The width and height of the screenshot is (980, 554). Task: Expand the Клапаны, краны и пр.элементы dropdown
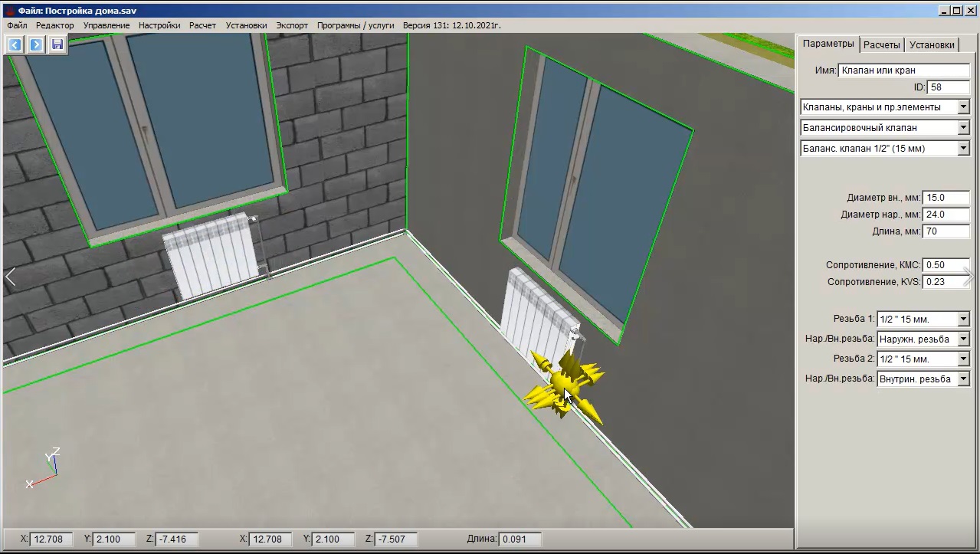point(964,107)
